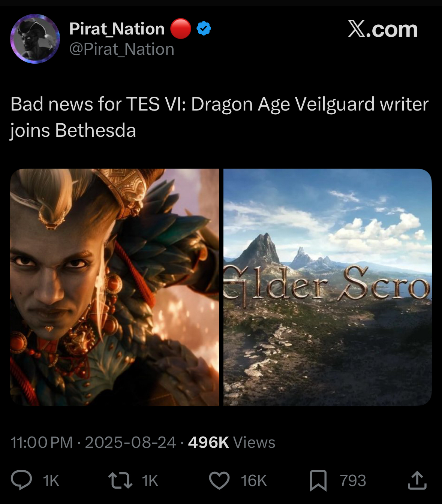Click the @Pirat_Nation handle

[122, 49]
